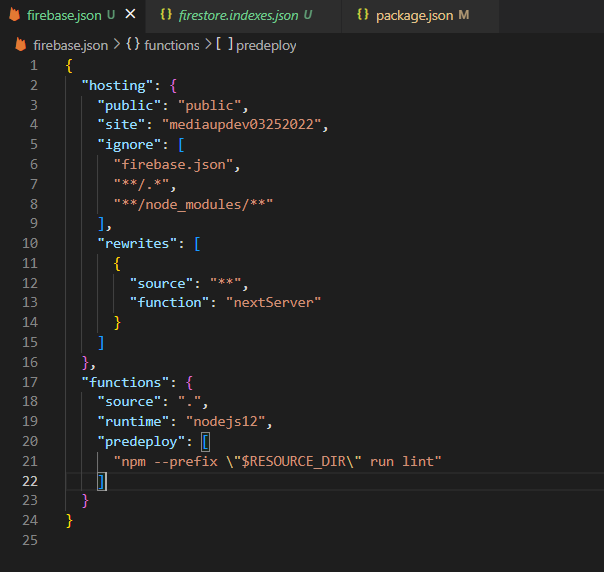The width and height of the screenshot is (604, 572).
Task: Click the "rewrites" key on line 10
Action: tap(137, 244)
